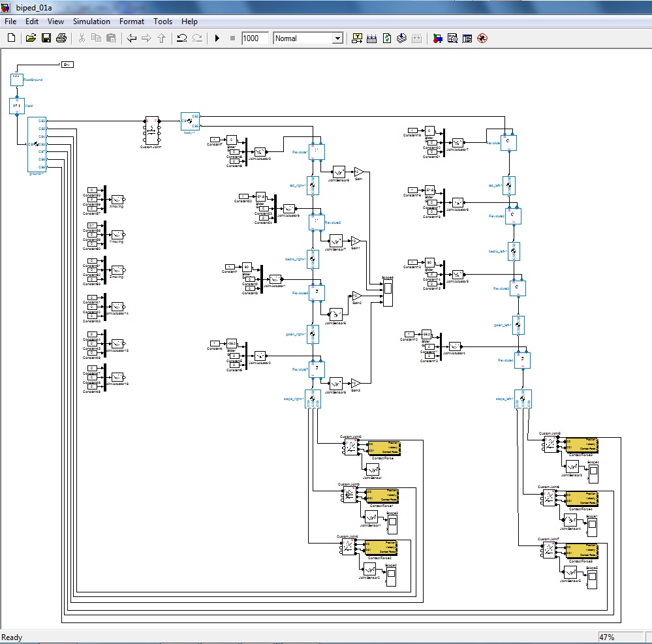The image size is (652, 644).
Task: Open the Model Explorer toolbar icon
Action: [452, 38]
